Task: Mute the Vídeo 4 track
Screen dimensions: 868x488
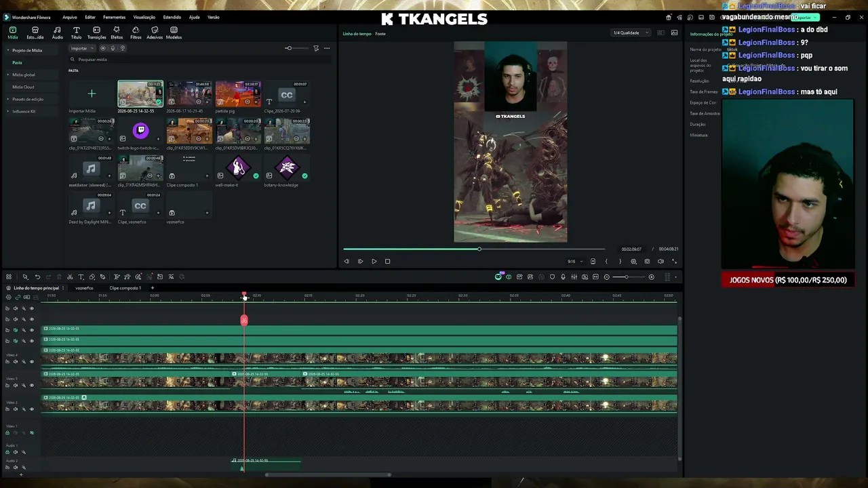Action: [16, 361]
